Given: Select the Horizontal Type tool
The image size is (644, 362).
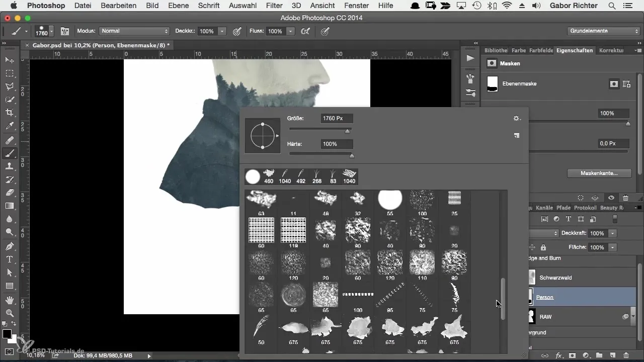Looking at the screenshot, I should [x=10, y=259].
